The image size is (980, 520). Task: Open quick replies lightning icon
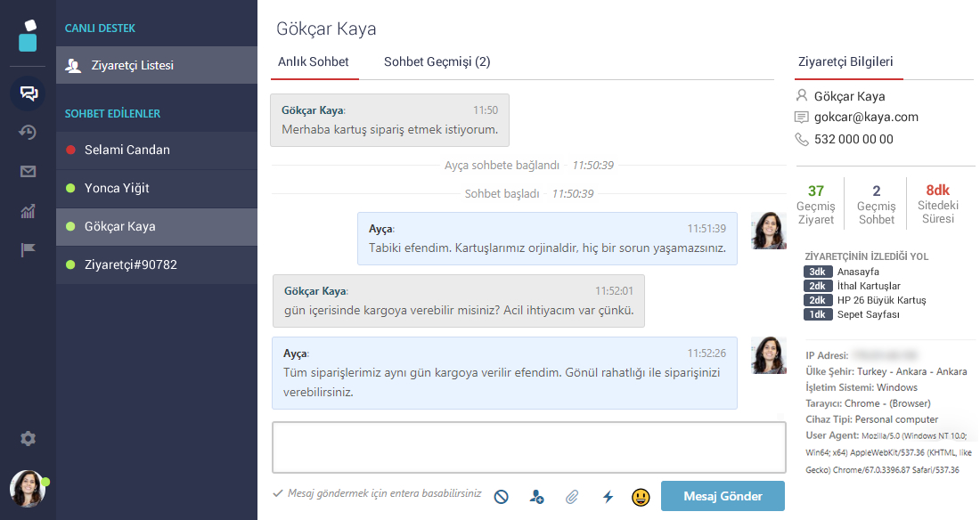(608, 497)
